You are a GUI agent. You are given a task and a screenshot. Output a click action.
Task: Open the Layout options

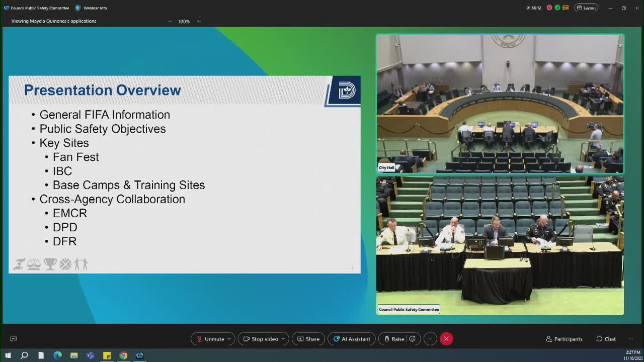tap(586, 8)
